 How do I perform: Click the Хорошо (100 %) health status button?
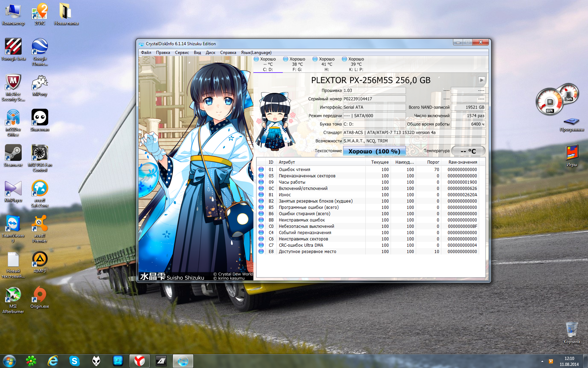coord(374,151)
